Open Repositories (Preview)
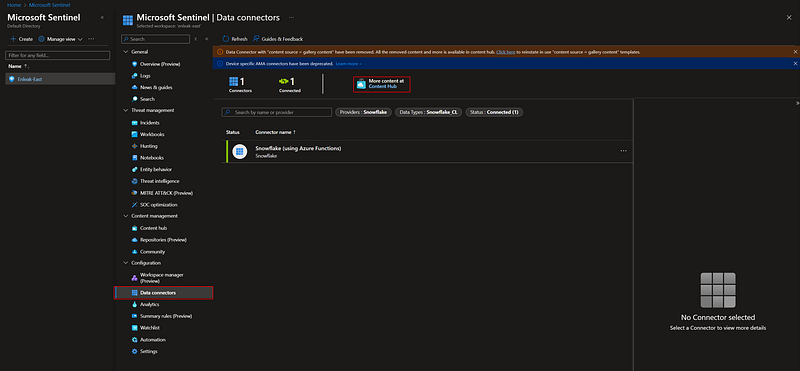This screenshot has width=800, height=371. [163, 240]
